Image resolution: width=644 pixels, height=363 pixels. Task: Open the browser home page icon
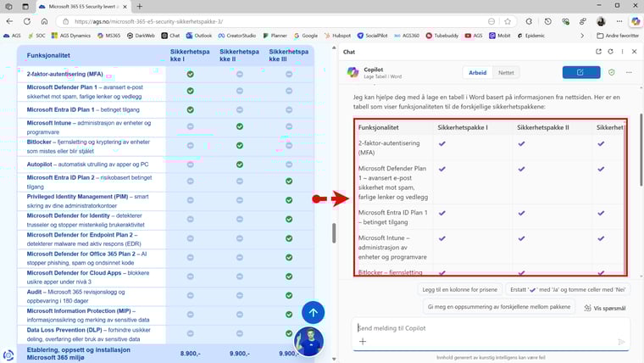click(x=44, y=21)
